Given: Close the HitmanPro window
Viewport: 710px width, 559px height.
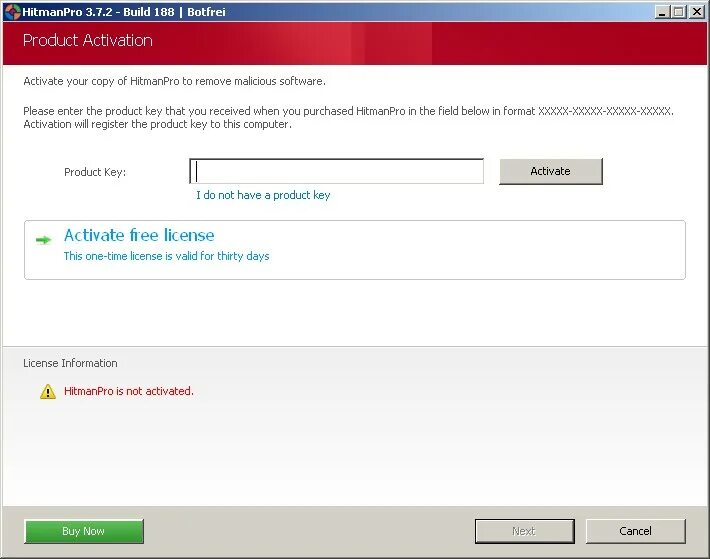Looking at the screenshot, I should pos(697,12).
